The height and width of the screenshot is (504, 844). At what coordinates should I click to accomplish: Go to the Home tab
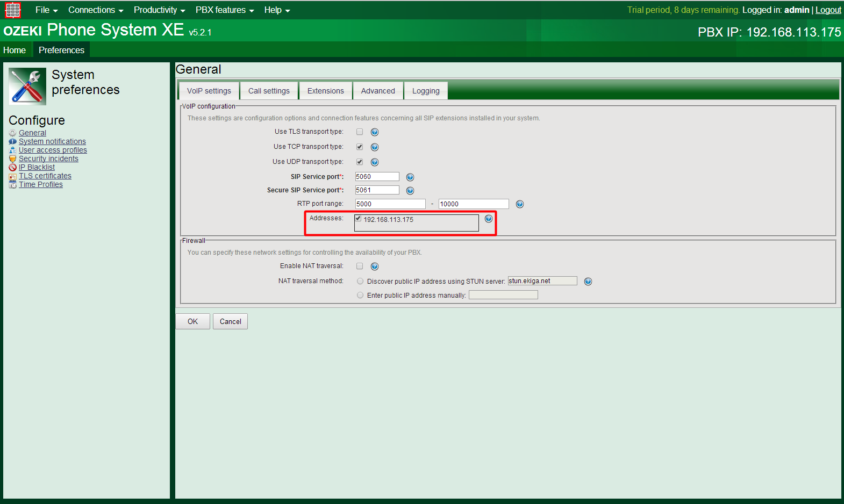pyautogui.click(x=15, y=50)
